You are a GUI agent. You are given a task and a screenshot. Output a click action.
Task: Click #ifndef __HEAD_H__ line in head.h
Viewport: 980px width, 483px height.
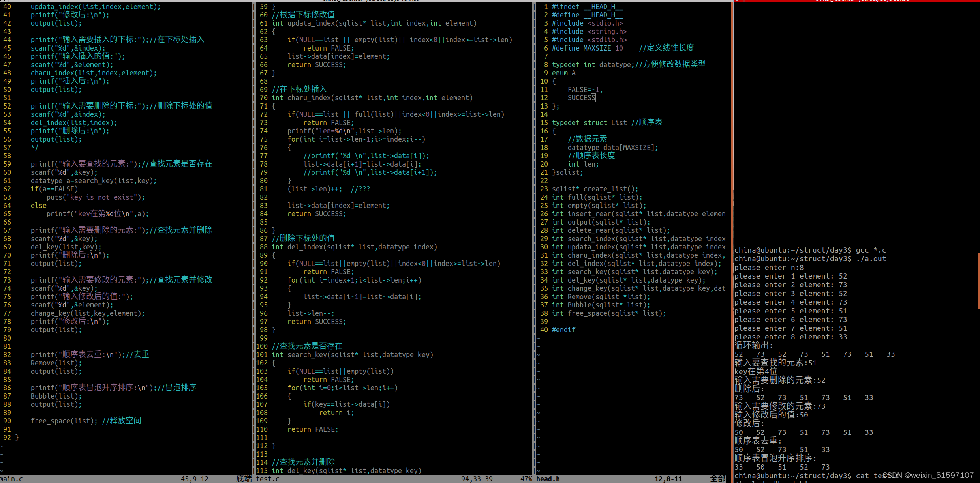coord(588,7)
